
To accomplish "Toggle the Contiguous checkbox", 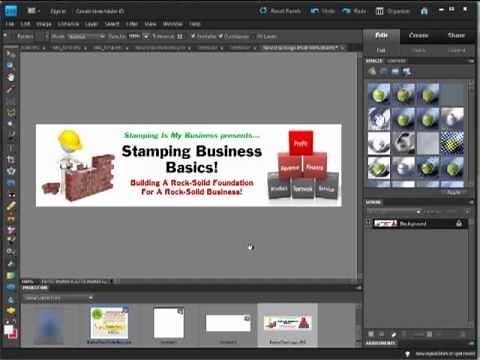I will 221,36.
